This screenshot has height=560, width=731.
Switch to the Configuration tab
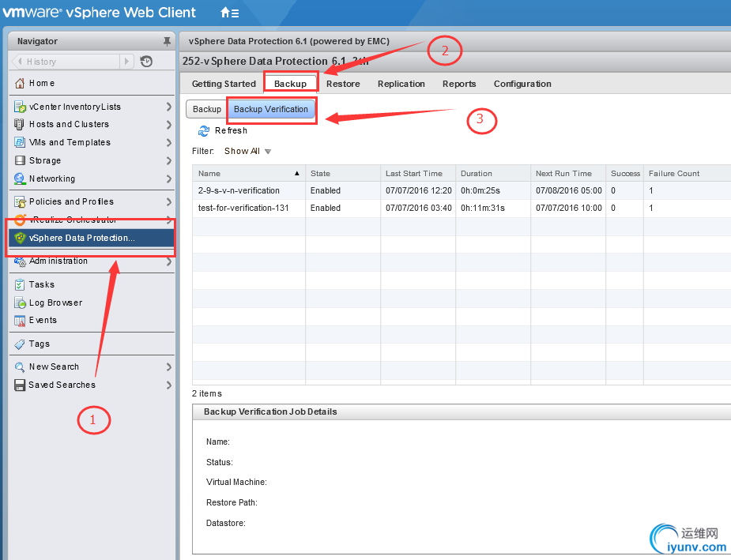[522, 84]
